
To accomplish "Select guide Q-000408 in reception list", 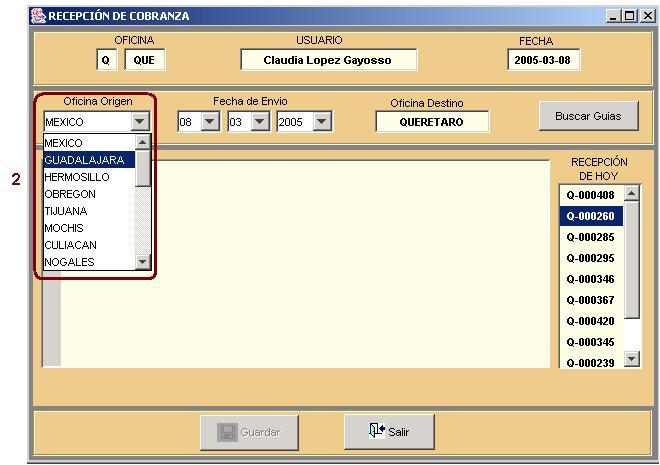I will tap(590, 195).
